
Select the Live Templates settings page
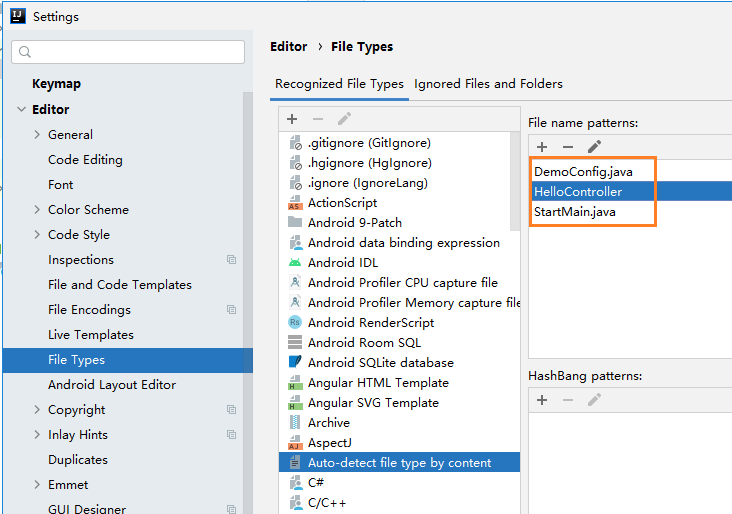coord(90,335)
